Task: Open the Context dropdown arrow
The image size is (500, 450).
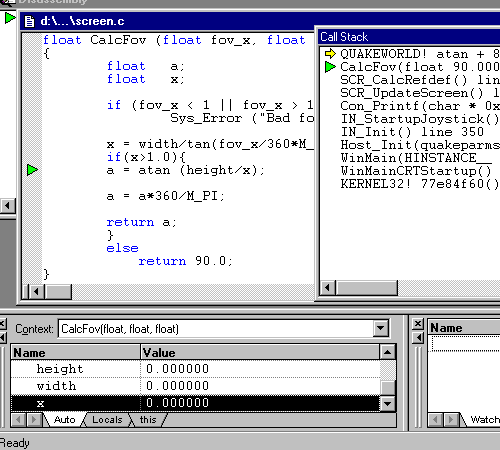Action: point(380,329)
